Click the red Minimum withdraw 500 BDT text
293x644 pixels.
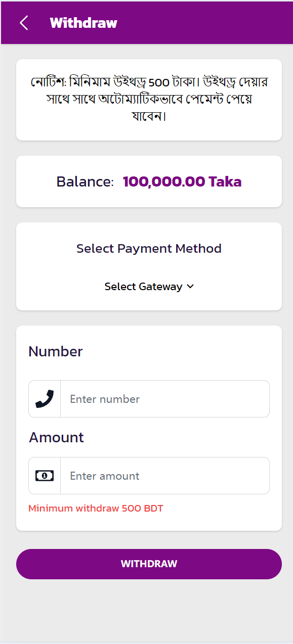click(x=96, y=509)
